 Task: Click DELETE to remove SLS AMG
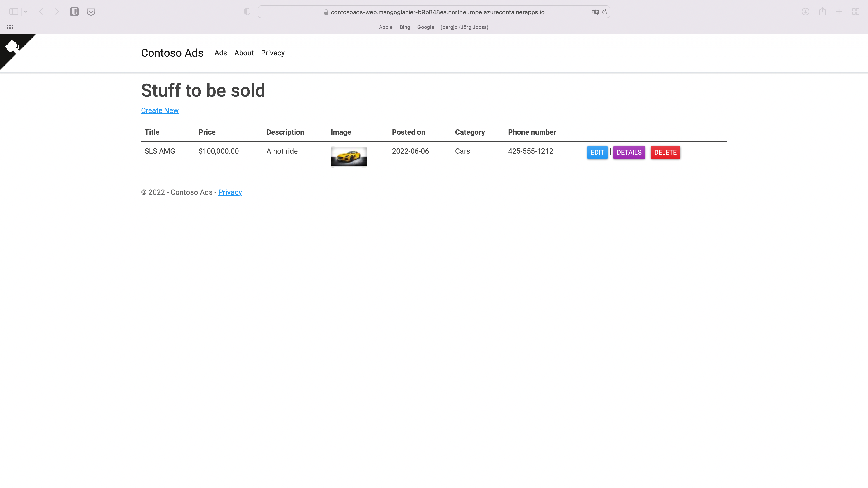(665, 152)
